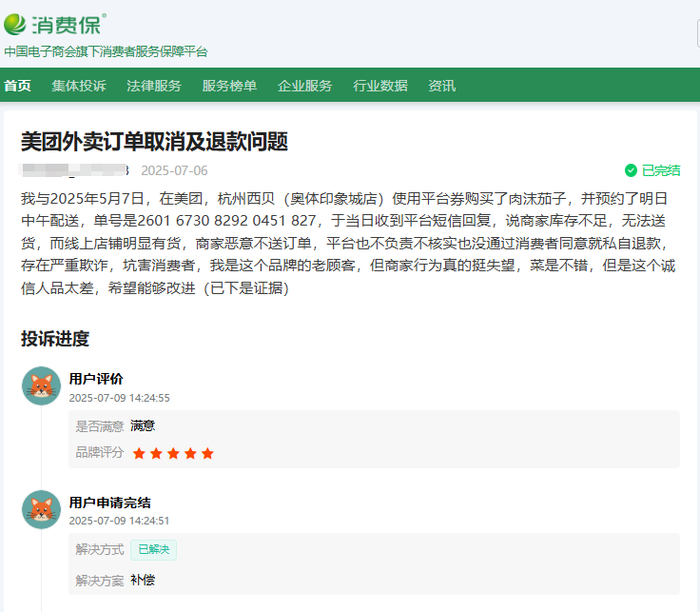Click the 满意 satisfaction value
This screenshot has height=612, width=700.
click(143, 425)
